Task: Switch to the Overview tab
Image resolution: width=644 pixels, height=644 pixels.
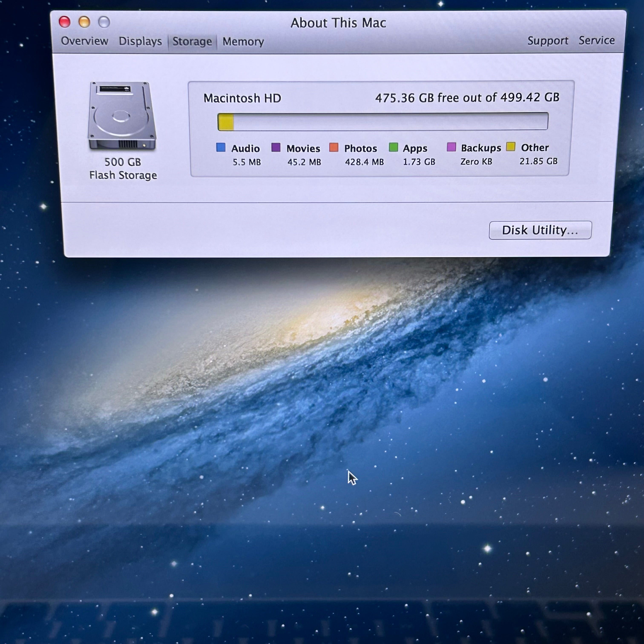Action: coord(84,41)
